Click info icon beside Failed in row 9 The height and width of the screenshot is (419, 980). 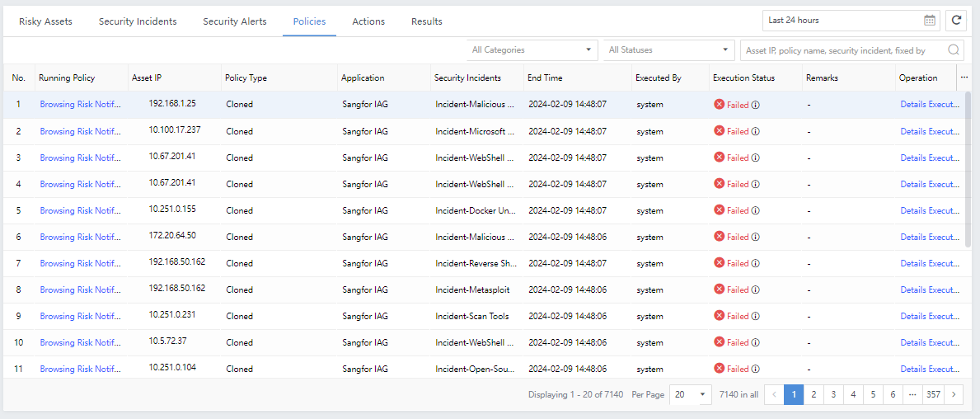[x=755, y=316]
